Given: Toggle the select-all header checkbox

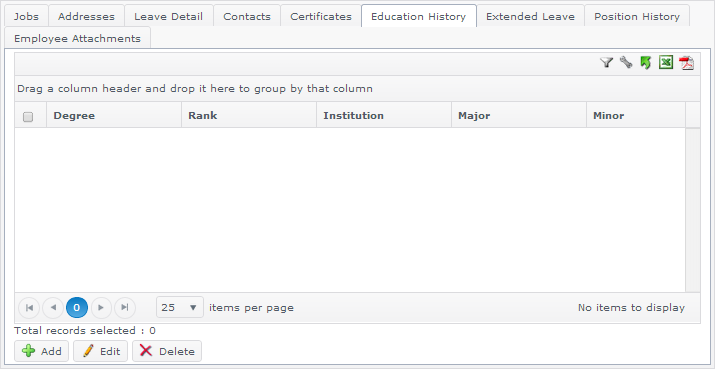Looking at the screenshot, I should (28, 117).
